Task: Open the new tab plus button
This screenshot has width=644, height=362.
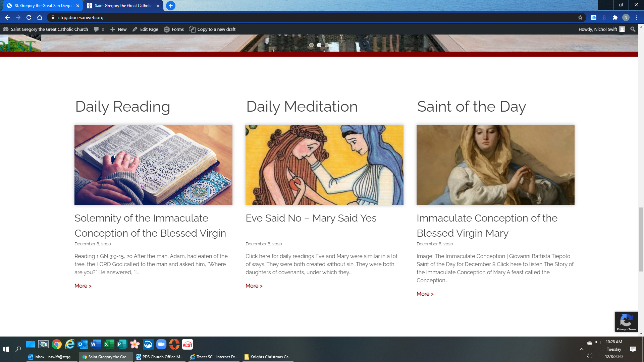Action: click(171, 6)
